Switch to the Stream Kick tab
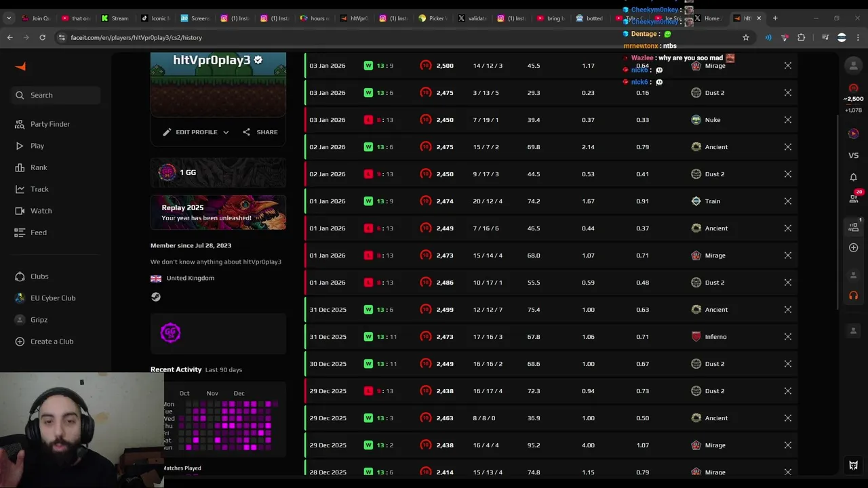The width and height of the screenshot is (868, 488). pos(115,18)
